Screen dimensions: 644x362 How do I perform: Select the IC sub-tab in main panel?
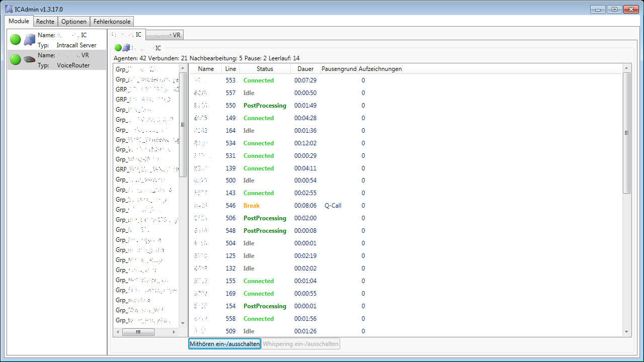pyautogui.click(x=127, y=35)
